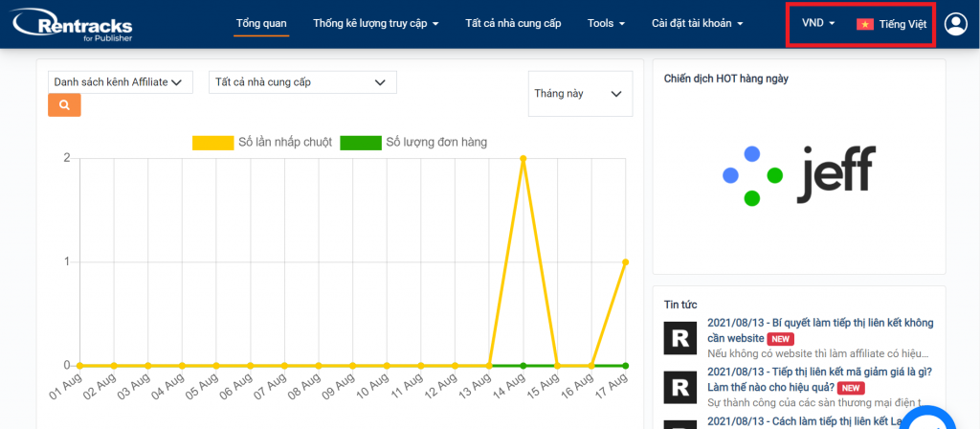Image resolution: width=980 pixels, height=429 pixels.
Task: Open the Tháng này period dropdown
Action: coord(580,94)
